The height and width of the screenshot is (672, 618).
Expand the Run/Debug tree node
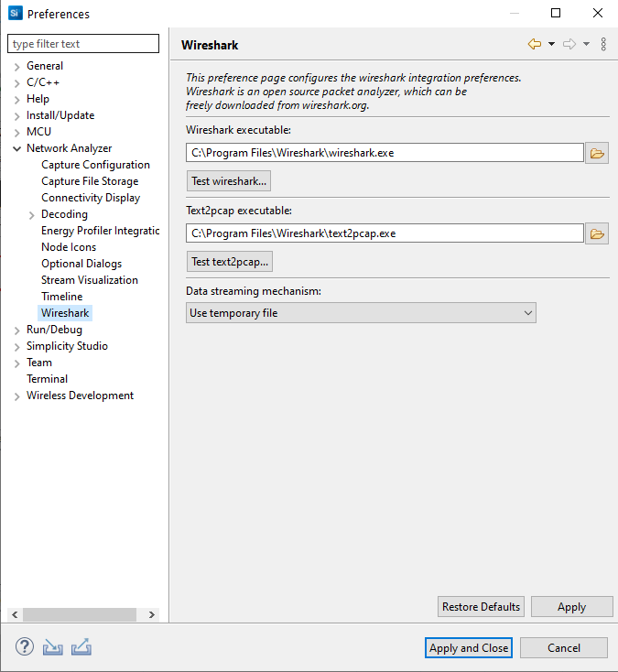click(16, 331)
